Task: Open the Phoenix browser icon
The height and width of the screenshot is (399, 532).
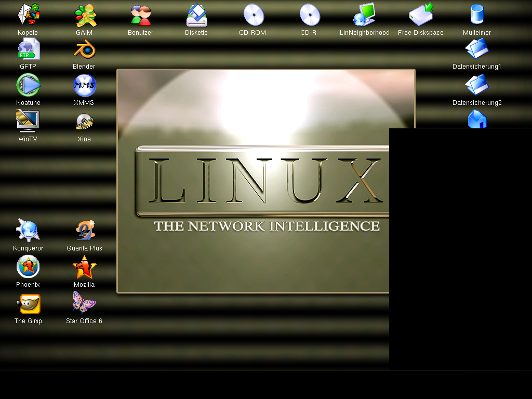Action: coord(28,267)
